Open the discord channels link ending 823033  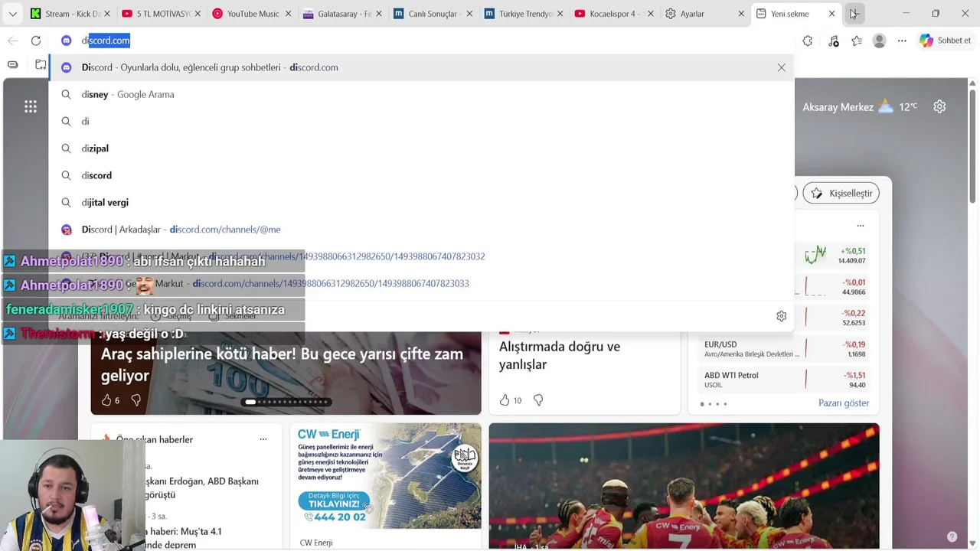click(421, 283)
